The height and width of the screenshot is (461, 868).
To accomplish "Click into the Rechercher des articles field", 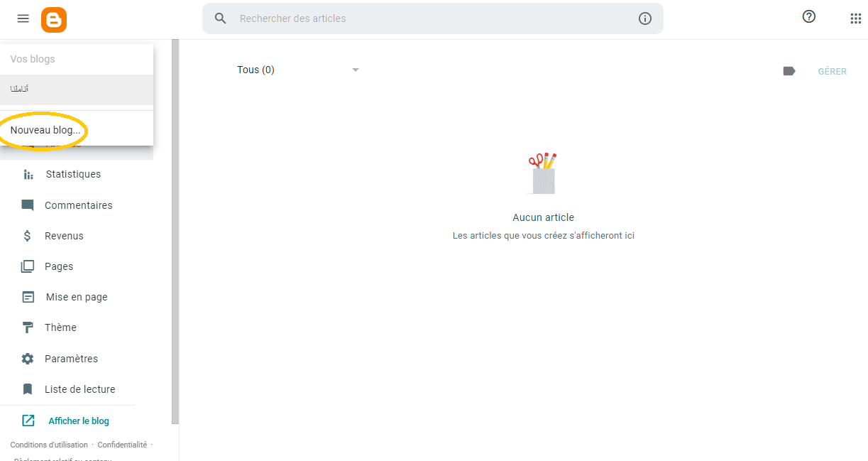I will (433, 18).
